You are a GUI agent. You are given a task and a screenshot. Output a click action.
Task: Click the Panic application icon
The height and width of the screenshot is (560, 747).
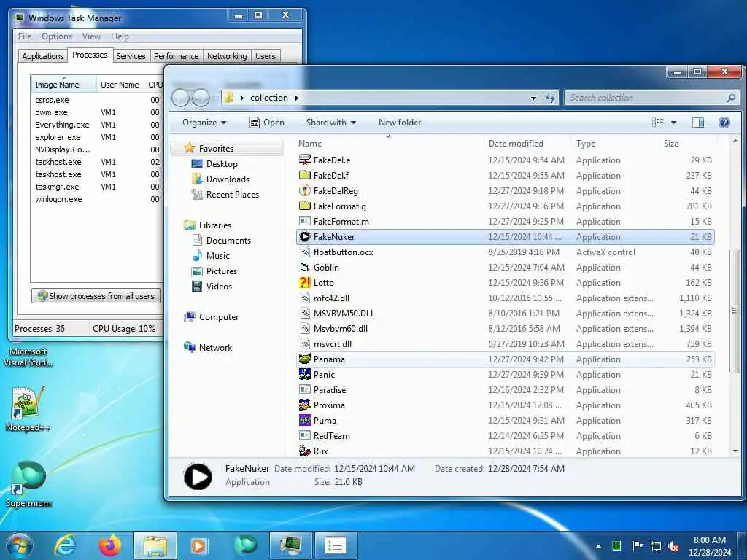(x=304, y=374)
